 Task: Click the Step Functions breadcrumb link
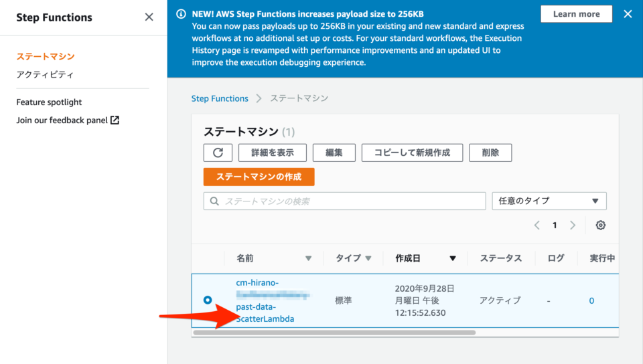pos(220,98)
